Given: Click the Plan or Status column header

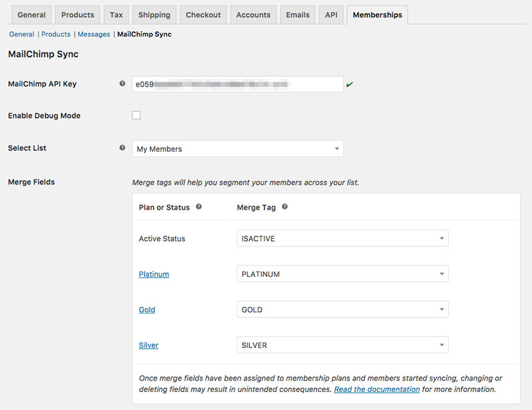Looking at the screenshot, I should pos(164,208).
